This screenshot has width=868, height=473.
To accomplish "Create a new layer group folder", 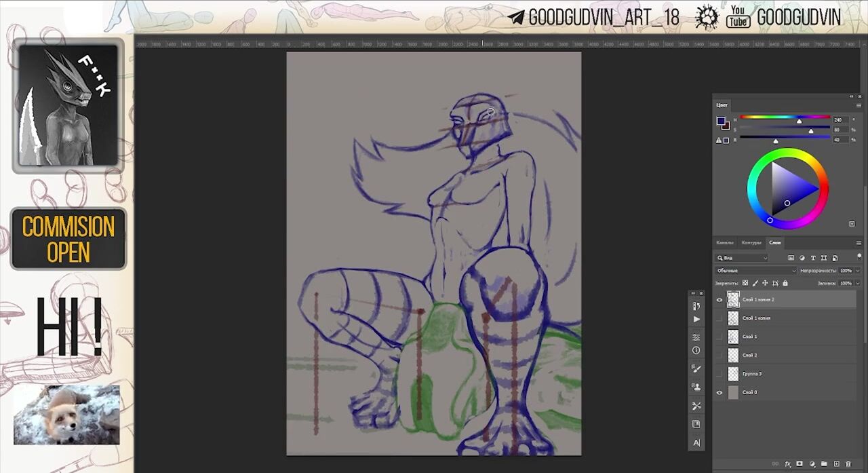I will 824,464.
